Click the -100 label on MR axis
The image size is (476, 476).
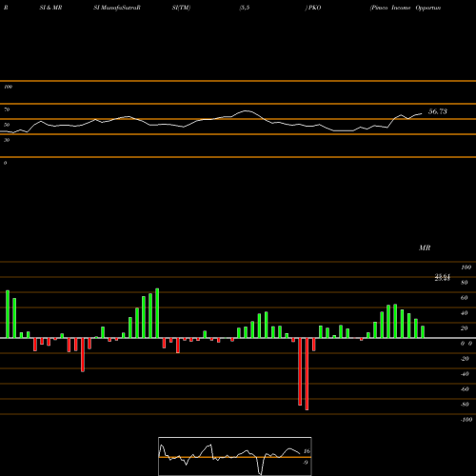click(x=466, y=420)
